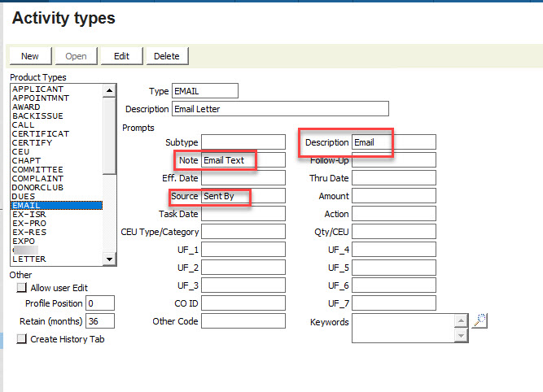The image size is (543, 392).
Task: Click inside the Keywords text area
Action: point(403,329)
